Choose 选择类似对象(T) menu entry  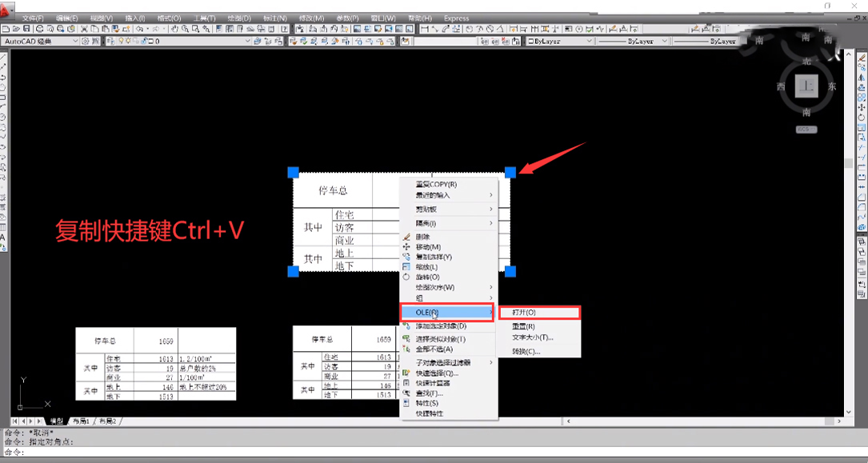coord(449,339)
